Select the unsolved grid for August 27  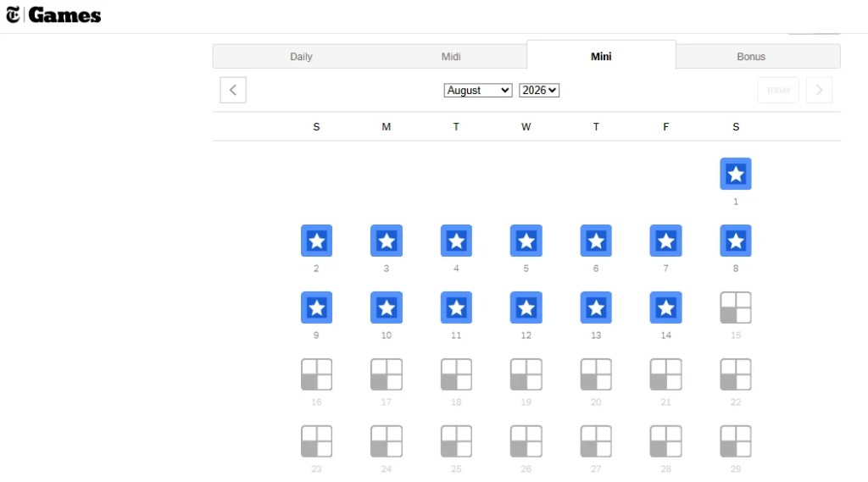596,441
